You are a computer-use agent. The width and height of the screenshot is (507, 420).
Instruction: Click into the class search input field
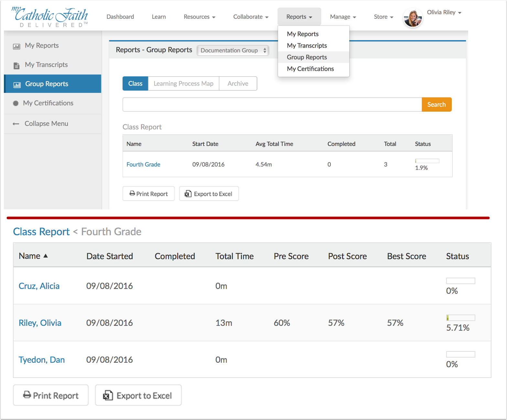point(272,105)
